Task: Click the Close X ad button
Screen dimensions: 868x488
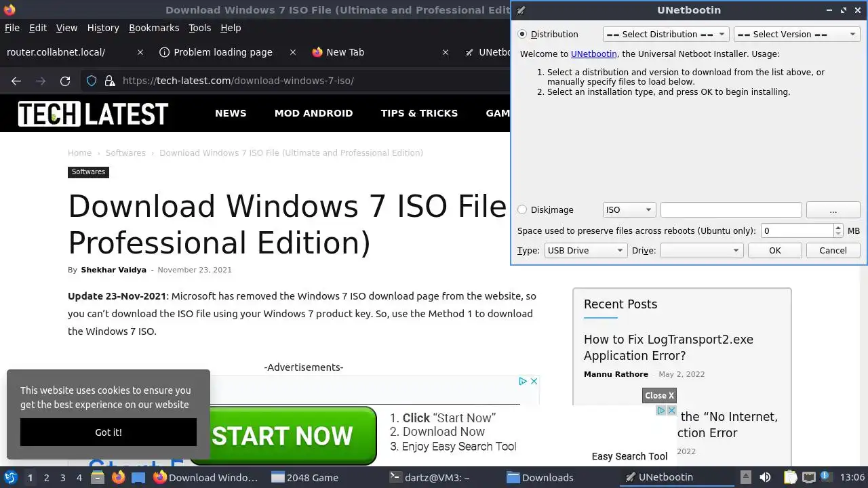Action: (x=659, y=396)
